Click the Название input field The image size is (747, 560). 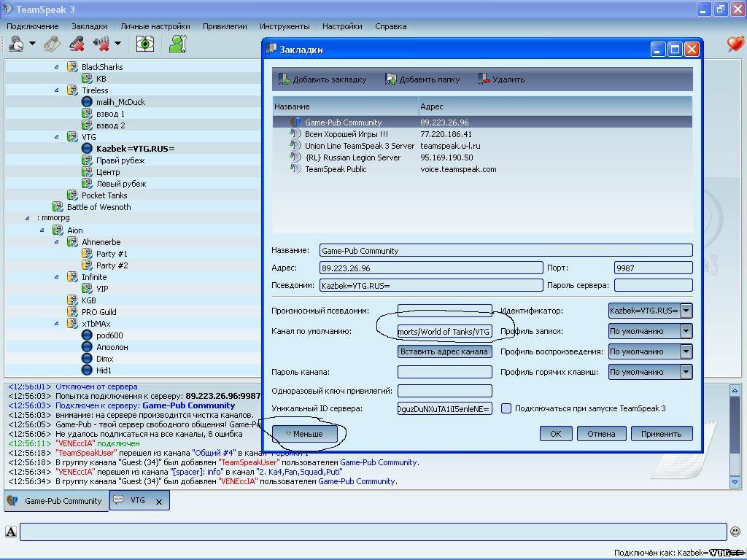coord(506,251)
